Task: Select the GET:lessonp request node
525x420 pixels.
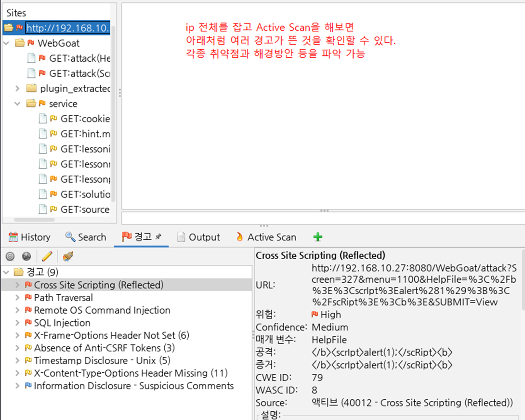Action: pos(85,179)
